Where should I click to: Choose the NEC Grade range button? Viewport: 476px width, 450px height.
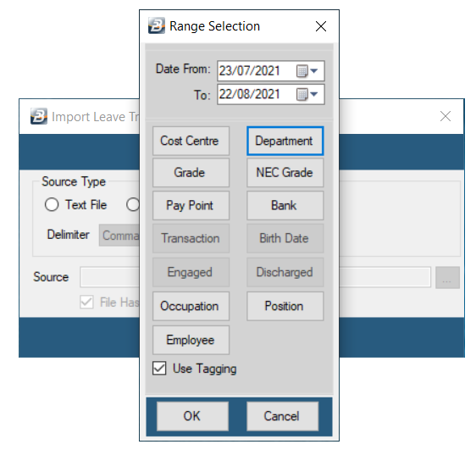[x=285, y=173]
